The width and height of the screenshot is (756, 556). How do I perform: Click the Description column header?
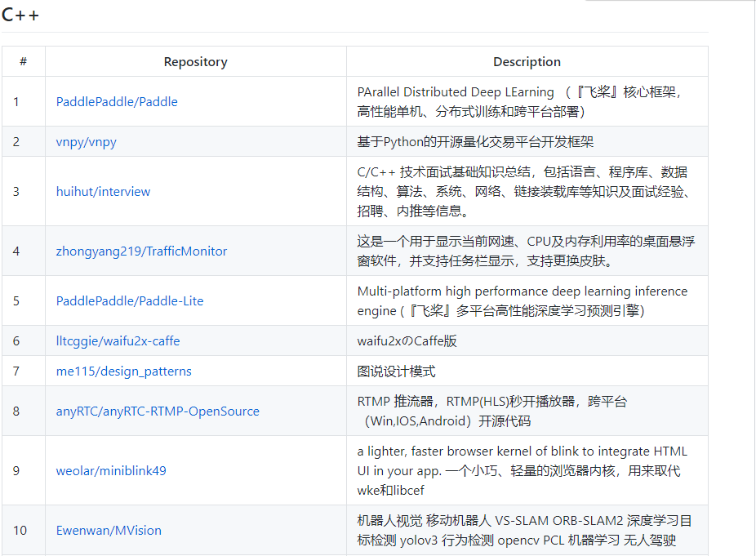(x=527, y=61)
